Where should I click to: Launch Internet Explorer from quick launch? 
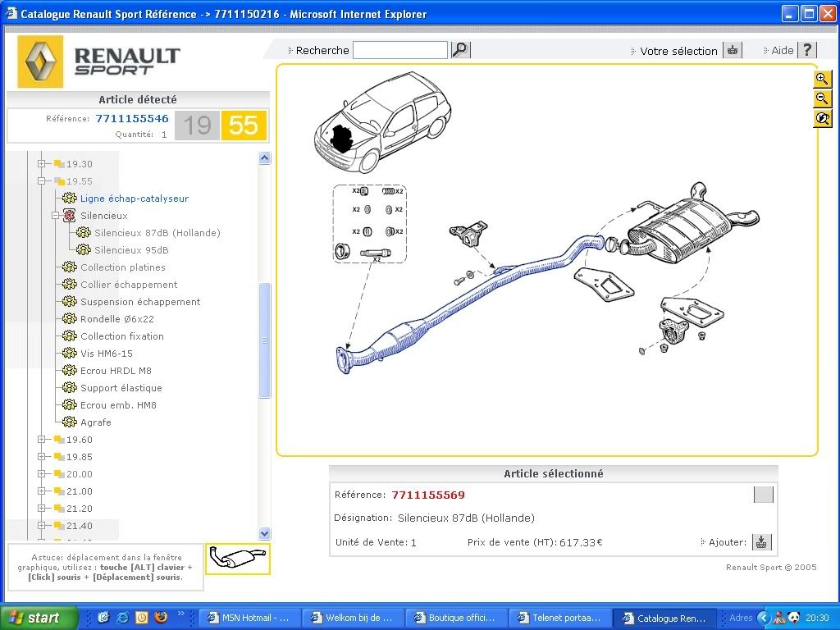pyautogui.click(x=123, y=617)
